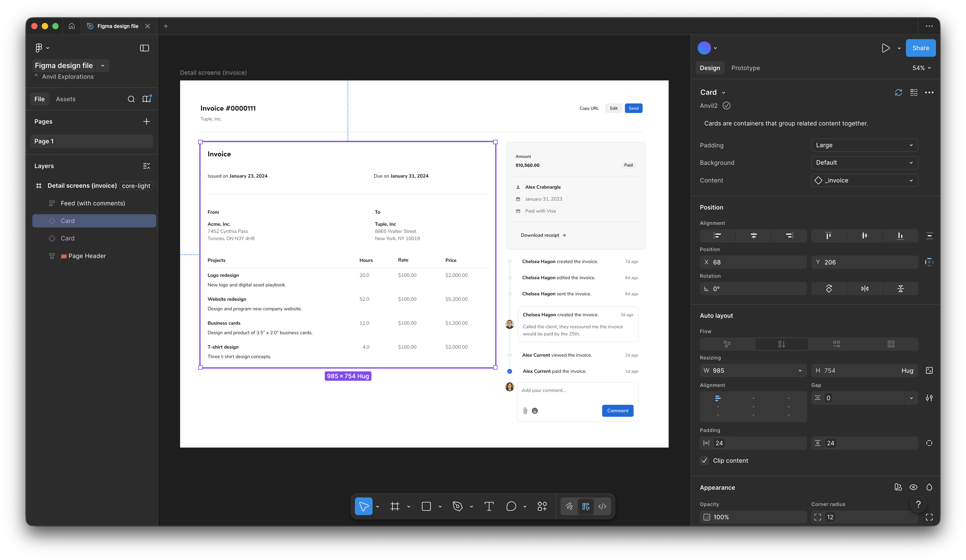Open Background Default dropdown
The height and width of the screenshot is (560, 966).
coord(864,162)
